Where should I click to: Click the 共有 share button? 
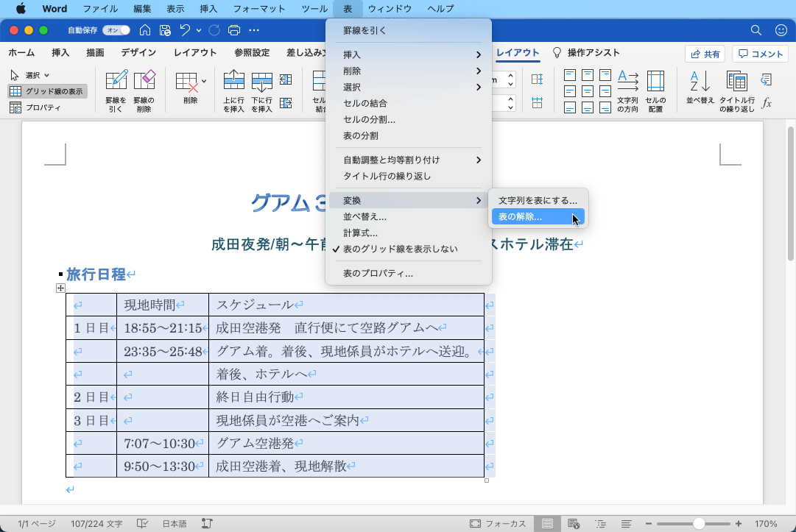click(705, 54)
